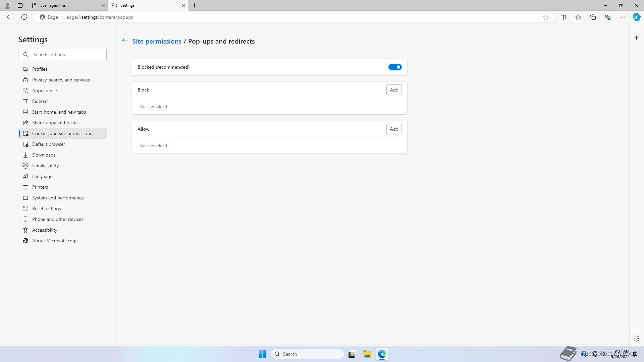The image size is (644, 362).
Task: Open the Collections icon
Action: tap(593, 17)
